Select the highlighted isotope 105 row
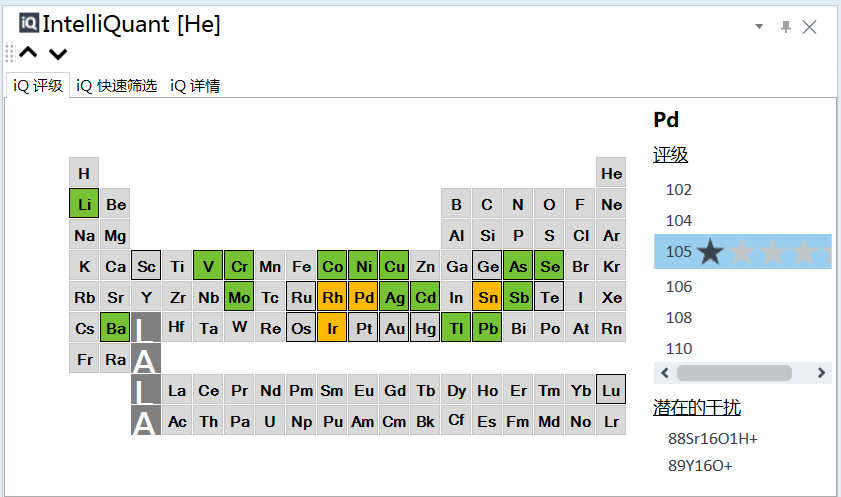This screenshot has height=497, width=841. pyautogui.click(x=743, y=251)
